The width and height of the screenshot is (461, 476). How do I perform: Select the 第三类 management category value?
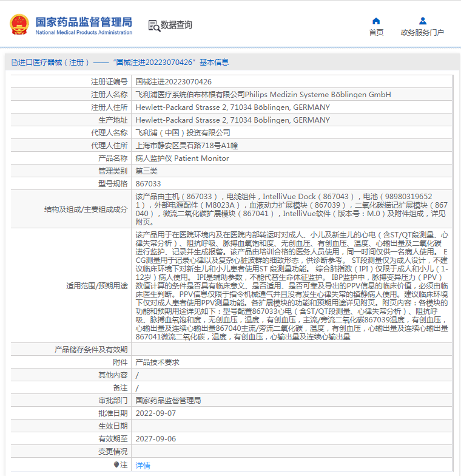pyautogui.click(x=147, y=171)
